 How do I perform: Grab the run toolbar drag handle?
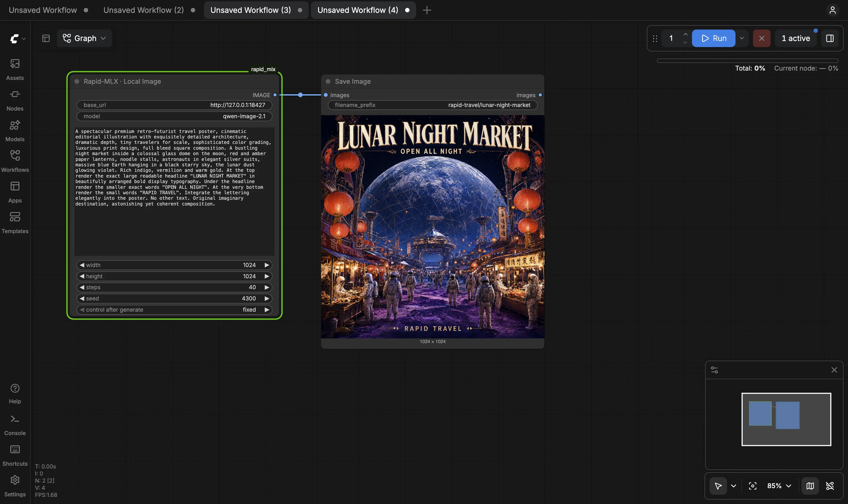tap(655, 38)
